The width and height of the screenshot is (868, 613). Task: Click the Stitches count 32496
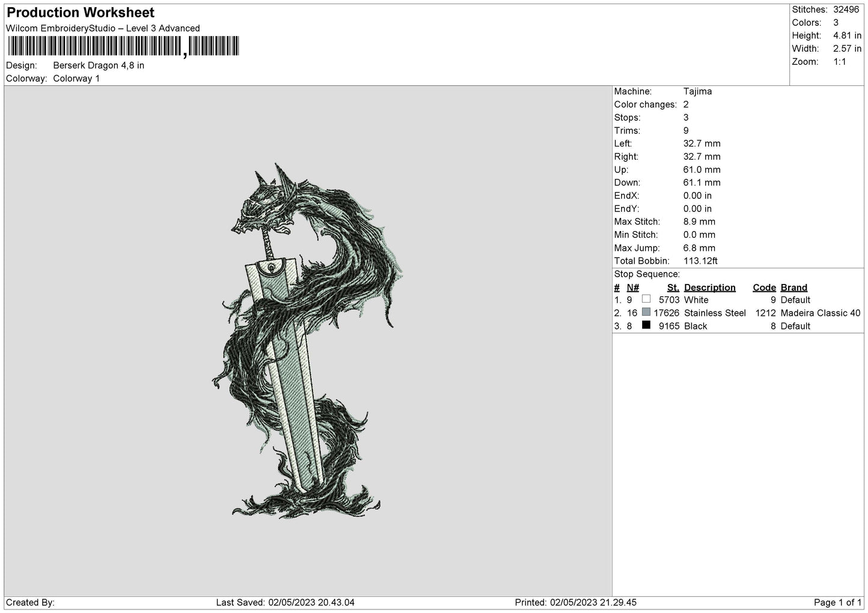[x=847, y=10]
